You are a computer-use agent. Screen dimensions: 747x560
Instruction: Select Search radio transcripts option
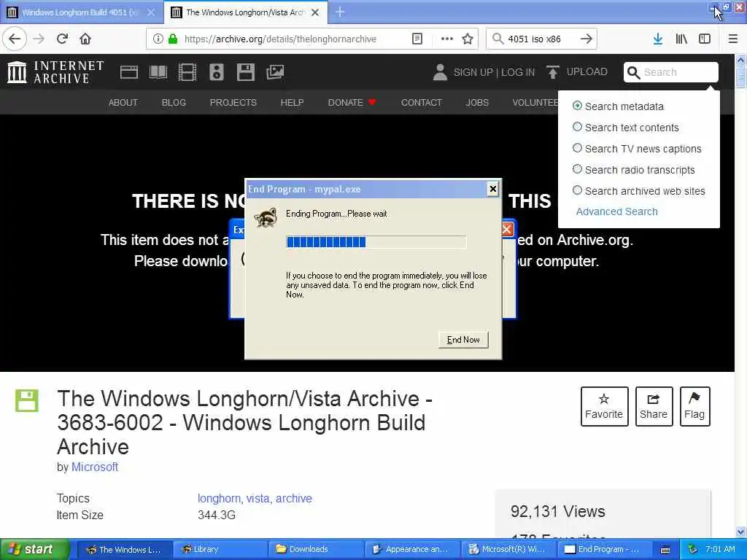click(578, 169)
